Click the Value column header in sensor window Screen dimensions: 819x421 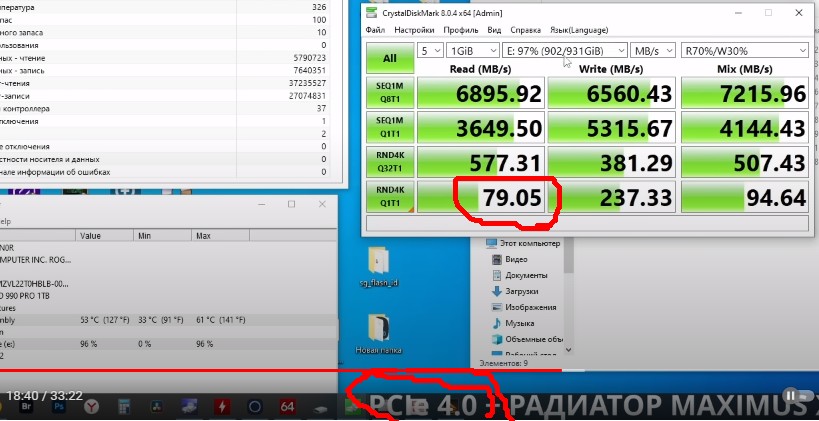point(104,236)
